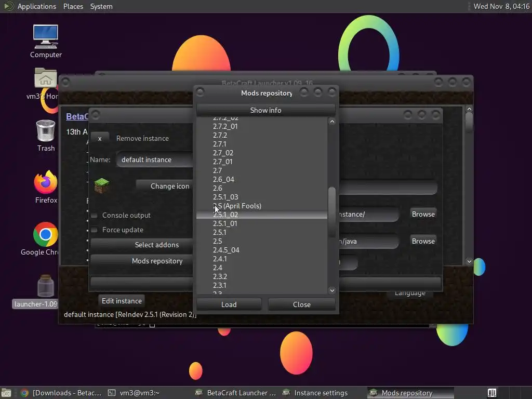Toggle the Console output checkbox

[95, 215]
